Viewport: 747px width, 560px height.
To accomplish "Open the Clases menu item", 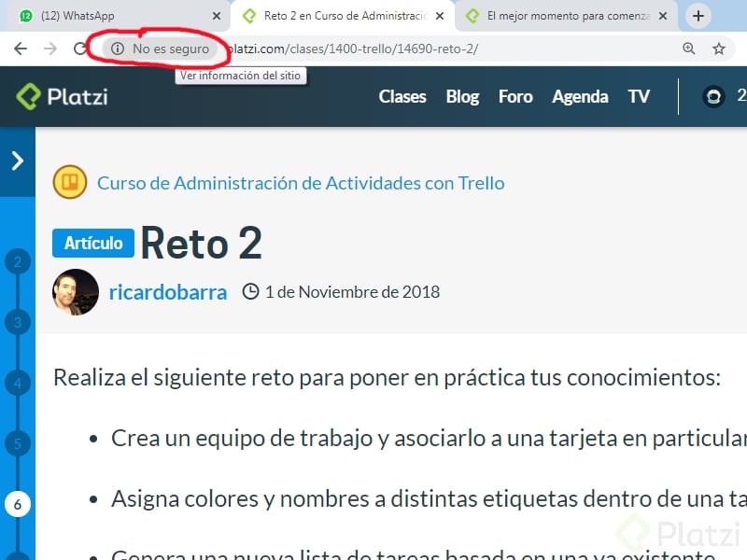I will (x=402, y=97).
